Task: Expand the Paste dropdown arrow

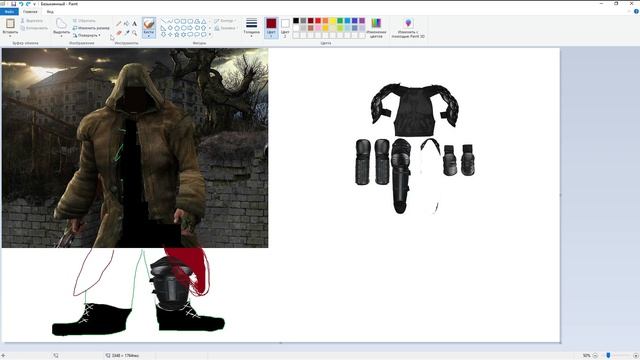Action: point(10,36)
